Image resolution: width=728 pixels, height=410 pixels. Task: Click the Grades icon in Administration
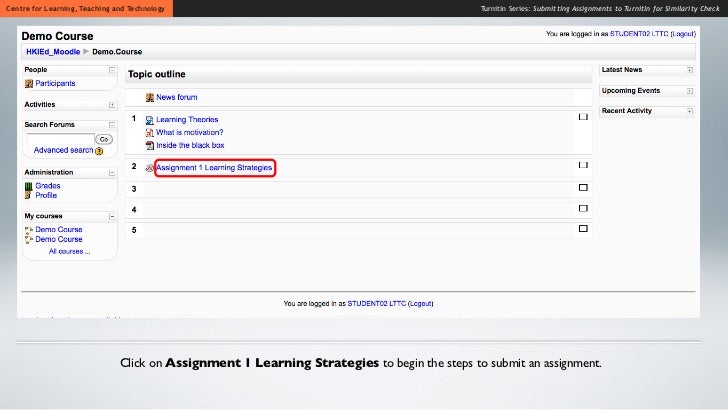pyautogui.click(x=28, y=186)
